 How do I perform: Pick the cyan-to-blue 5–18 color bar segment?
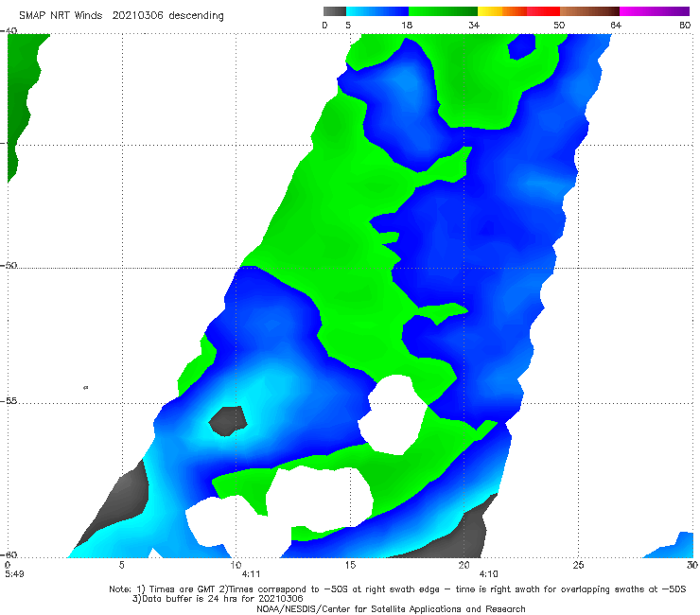pos(377,11)
